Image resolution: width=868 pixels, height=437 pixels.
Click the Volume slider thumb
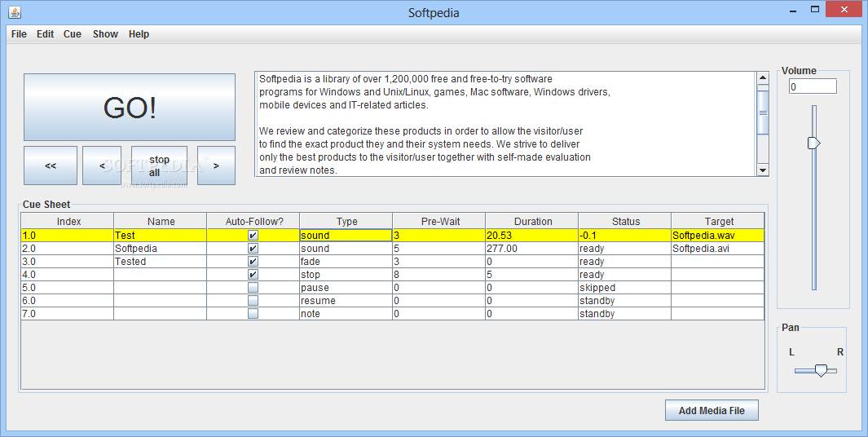tap(813, 143)
